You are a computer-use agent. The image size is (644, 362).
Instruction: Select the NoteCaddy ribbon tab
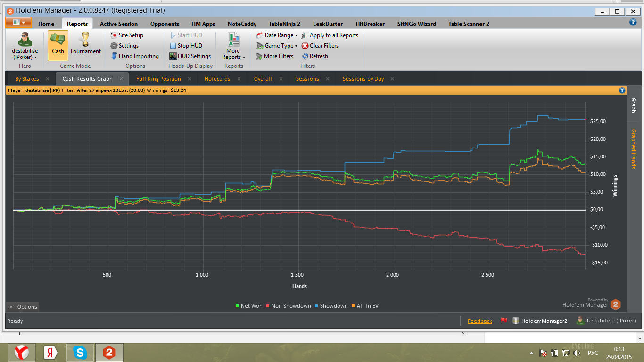[x=242, y=24]
